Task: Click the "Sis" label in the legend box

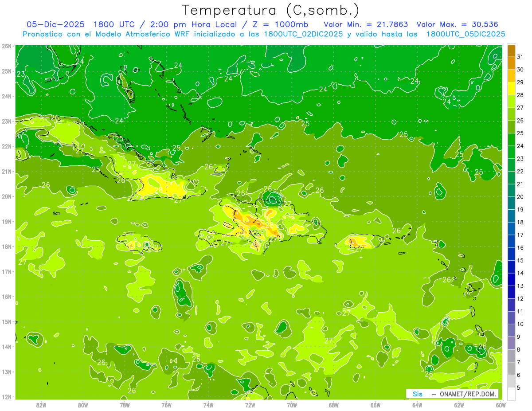Action: pos(418,394)
